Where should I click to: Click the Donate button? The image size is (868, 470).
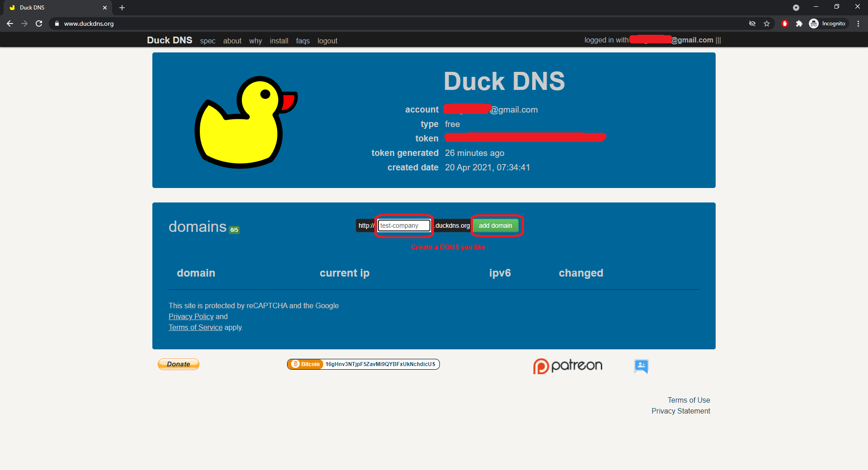pyautogui.click(x=178, y=364)
